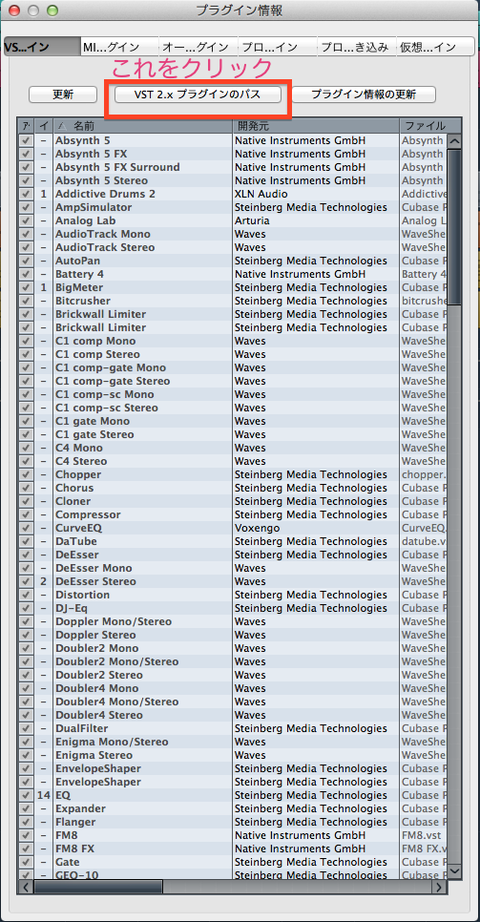Select the Flanger row
This screenshot has width=480, height=922.
pyautogui.click(x=234, y=822)
